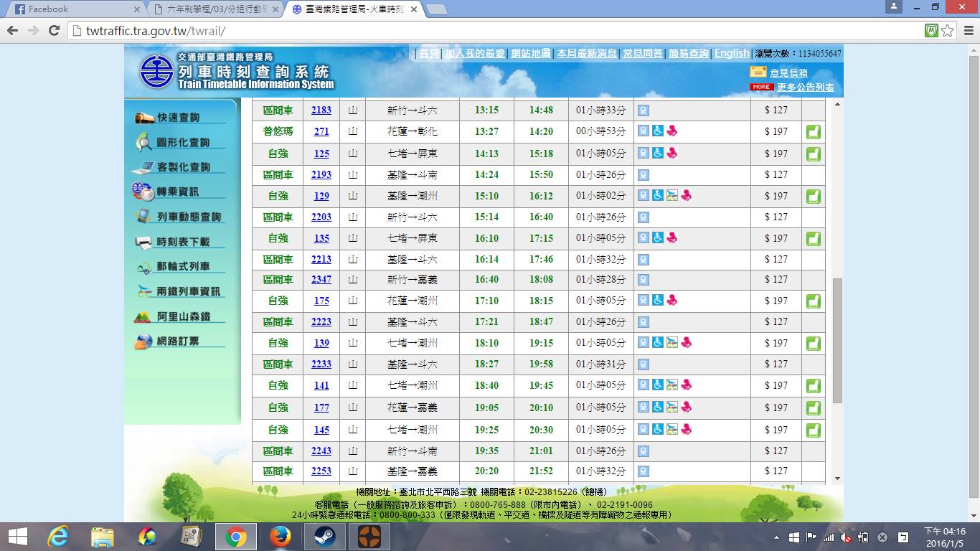Click the 阿里山森鐵 mountain icon in the sidebar
980x551 pixels.
point(144,317)
